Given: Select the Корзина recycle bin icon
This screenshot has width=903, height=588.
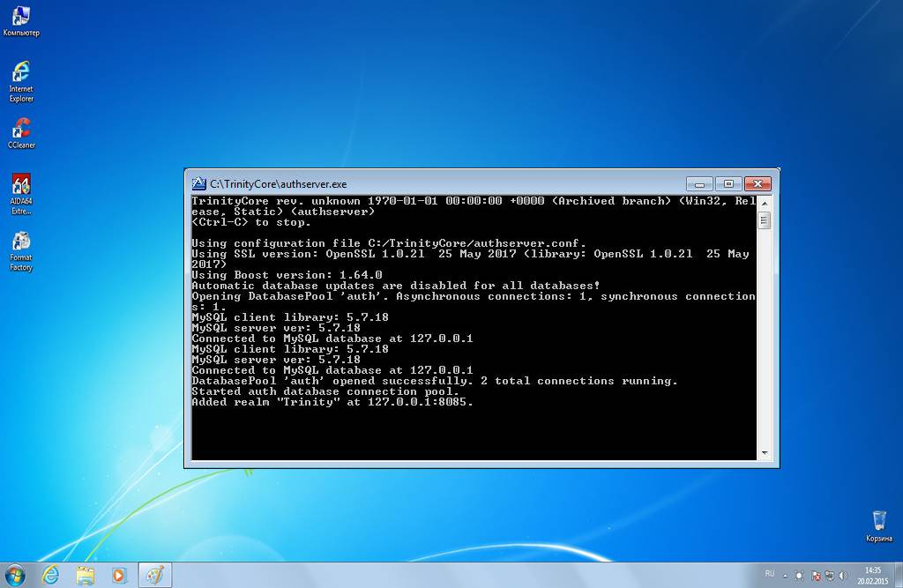Looking at the screenshot, I should click(878, 521).
